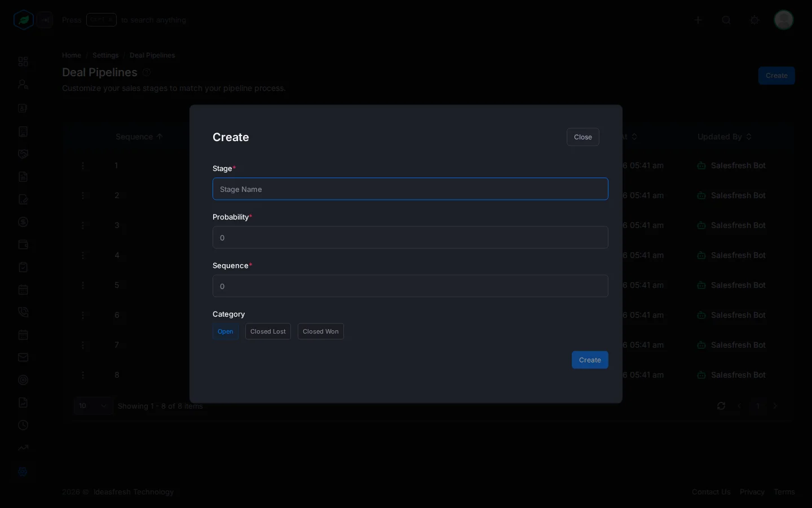Toggle the light/dark theme sun icon
The image size is (812, 508).
click(754, 20)
